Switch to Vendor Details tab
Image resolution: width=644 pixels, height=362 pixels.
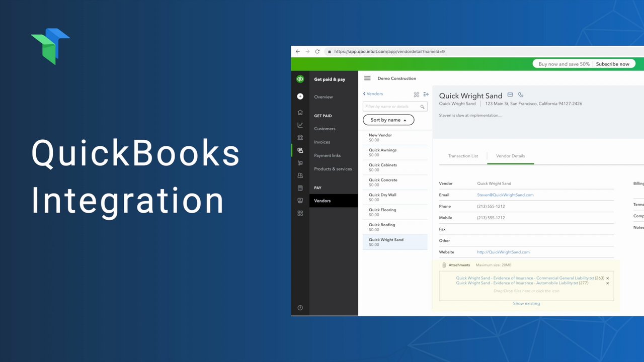510,156
